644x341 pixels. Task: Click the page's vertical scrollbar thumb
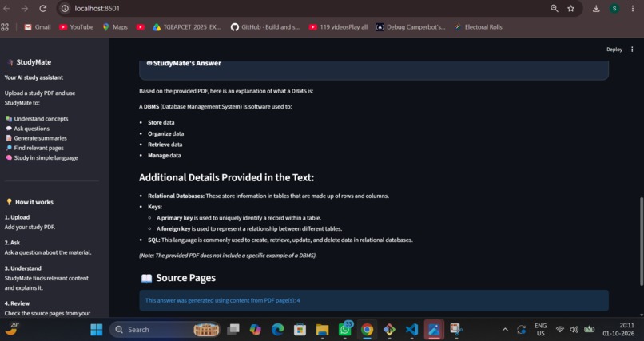(642, 242)
